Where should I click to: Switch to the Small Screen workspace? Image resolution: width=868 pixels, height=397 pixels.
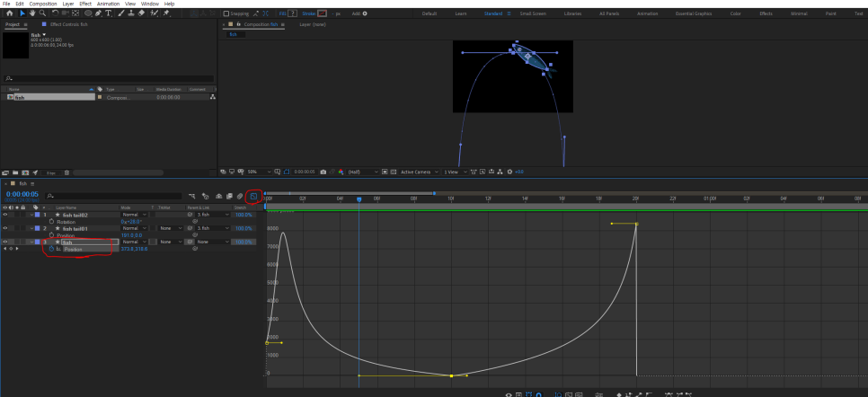point(533,13)
